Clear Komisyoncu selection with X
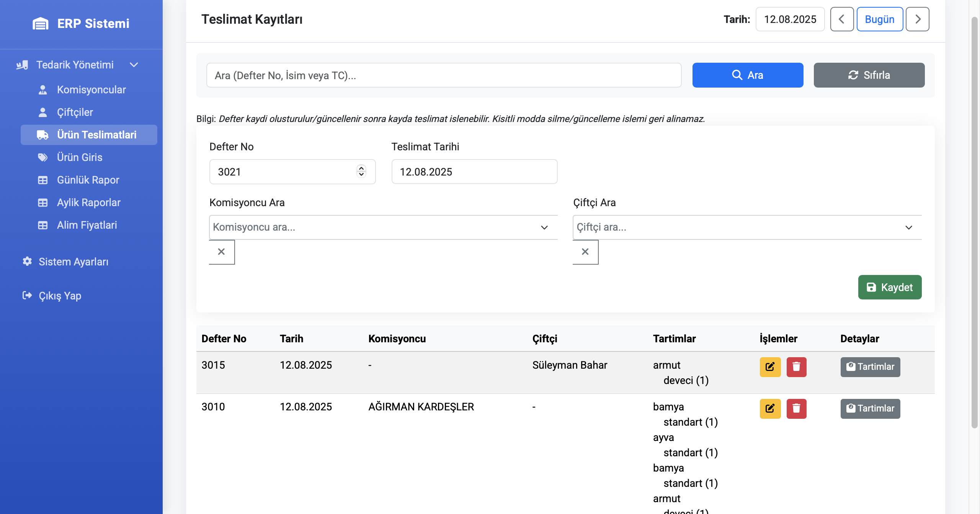Image resolution: width=980 pixels, height=514 pixels. click(x=222, y=252)
